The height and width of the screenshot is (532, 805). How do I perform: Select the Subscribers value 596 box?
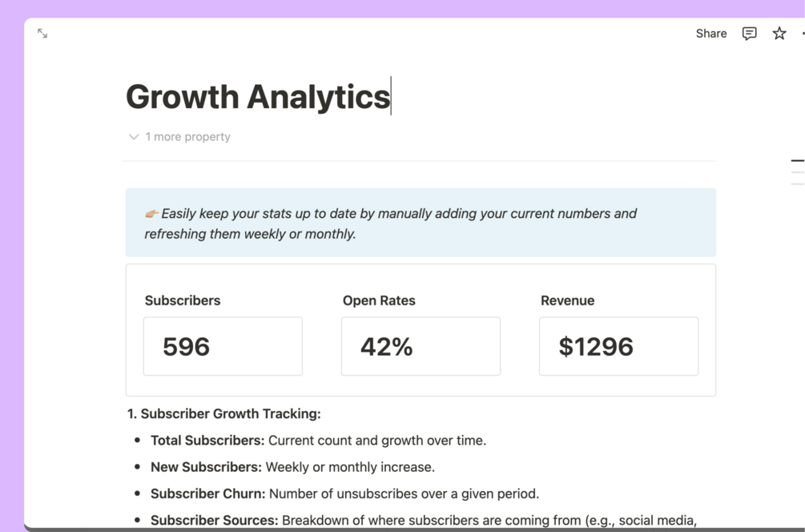(x=223, y=346)
